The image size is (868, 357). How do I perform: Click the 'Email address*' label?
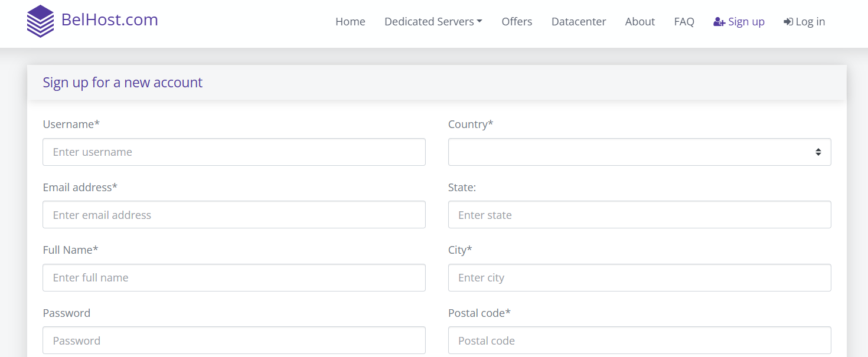pos(80,187)
